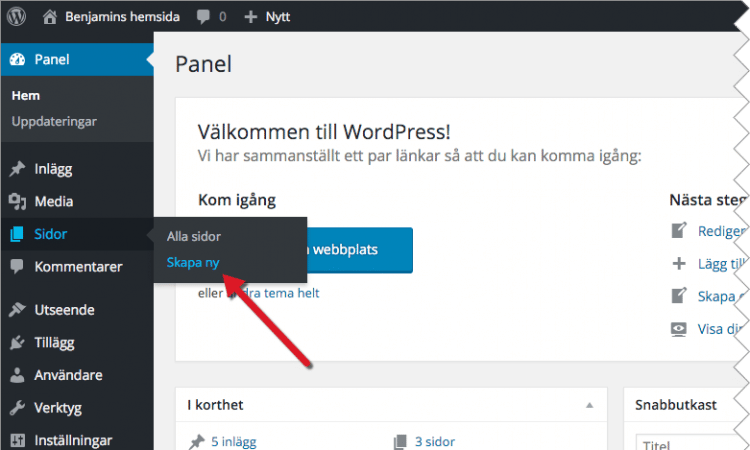
Task: Click the comments bubble icon in admin bar
Action: click(203, 17)
